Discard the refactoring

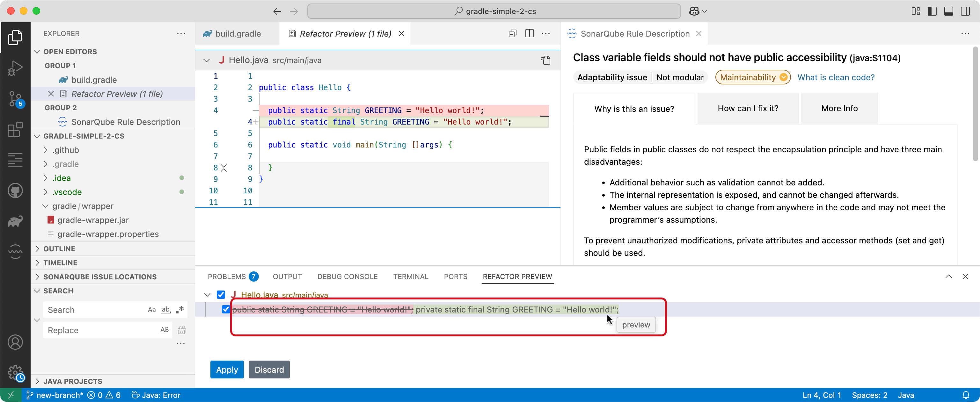(x=269, y=369)
